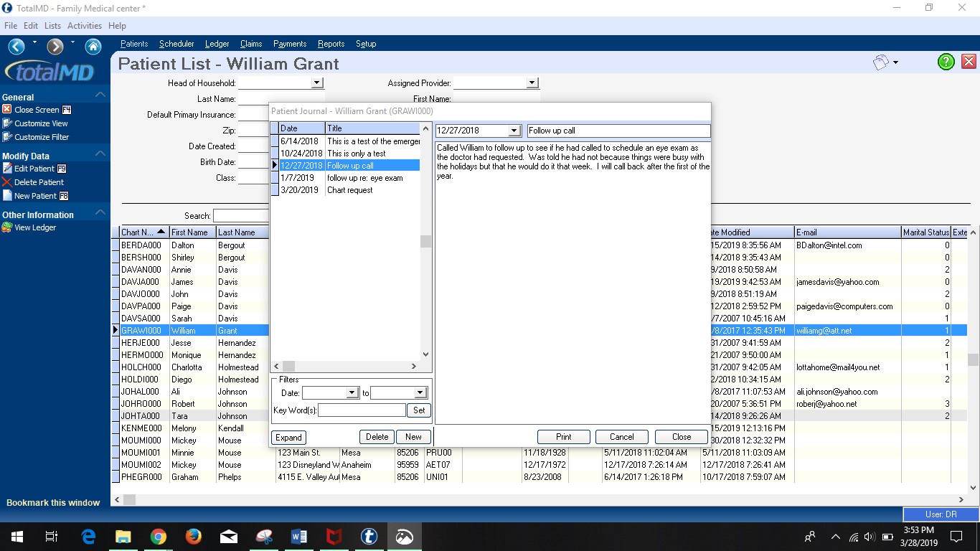This screenshot has width=980, height=551.
Task: Click the green help question mark icon
Action: [x=946, y=62]
